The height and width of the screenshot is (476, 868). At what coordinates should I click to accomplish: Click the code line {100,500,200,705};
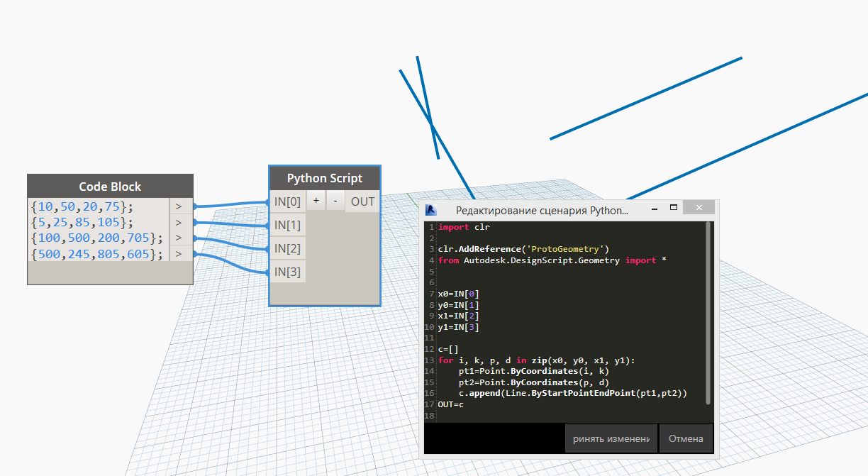click(x=97, y=238)
